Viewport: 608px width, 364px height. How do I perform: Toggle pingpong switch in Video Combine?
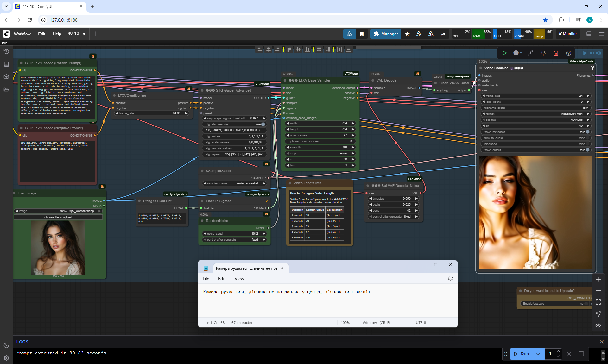click(587, 144)
